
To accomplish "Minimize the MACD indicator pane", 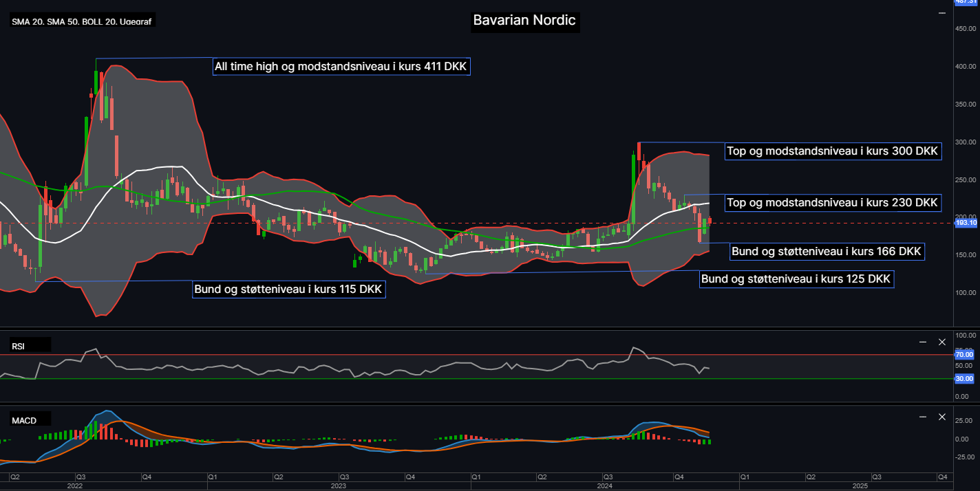I will tap(923, 417).
